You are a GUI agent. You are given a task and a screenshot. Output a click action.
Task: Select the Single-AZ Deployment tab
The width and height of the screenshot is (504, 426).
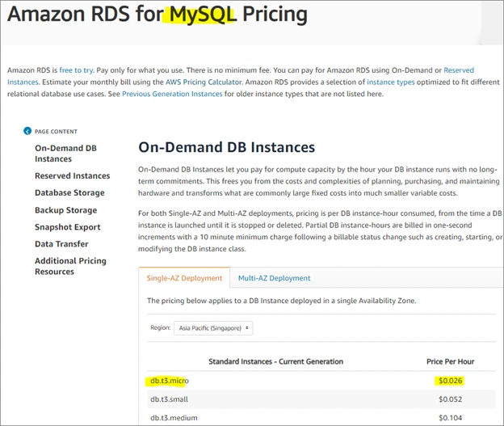tap(184, 278)
